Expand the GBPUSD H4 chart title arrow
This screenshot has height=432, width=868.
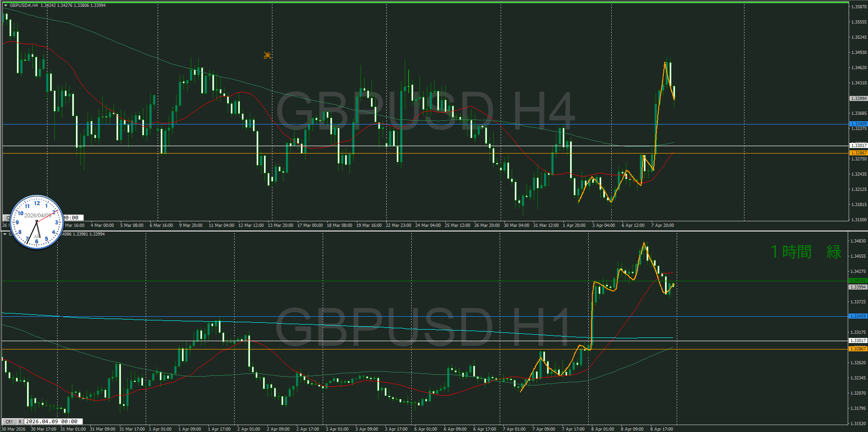6,6
